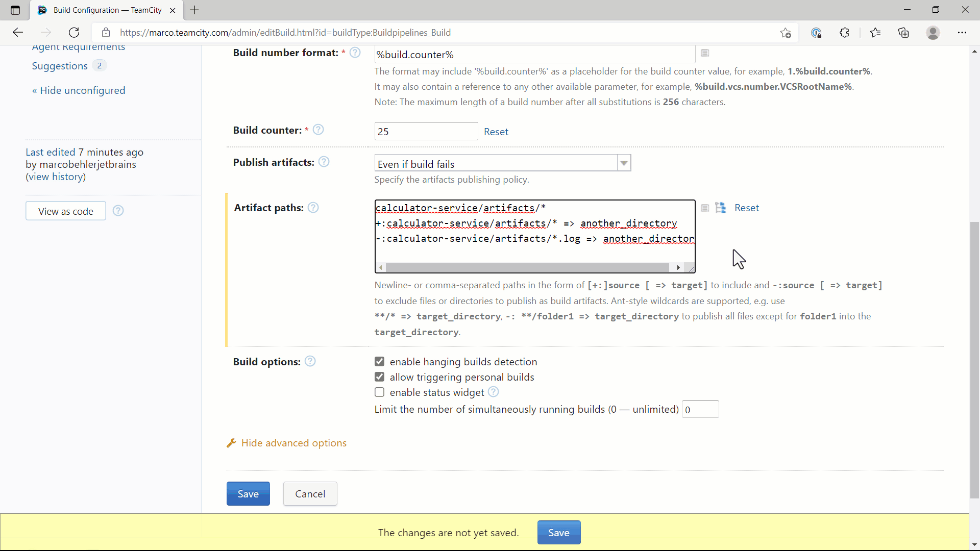Toggle allow triggering personal builds checkbox
Screen dimensions: 980x551
(x=379, y=377)
